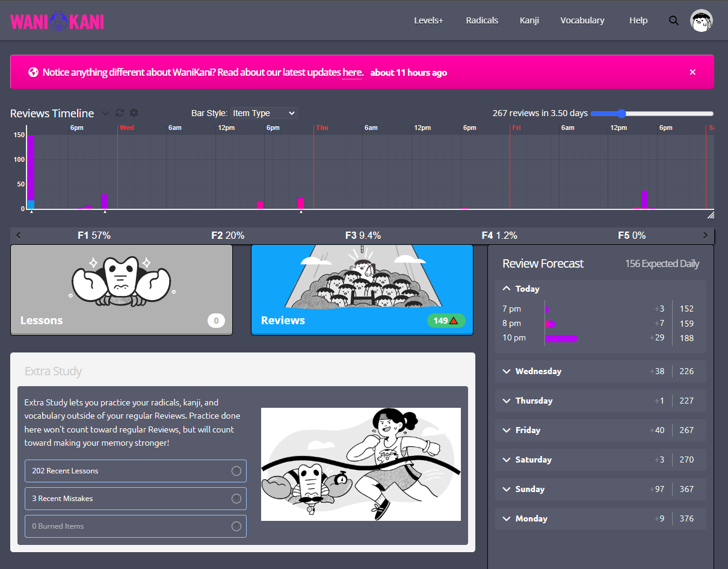Open Reviews Timeline settings gear
The height and width of the screenshot is (569, 728).
pos(134,113)
